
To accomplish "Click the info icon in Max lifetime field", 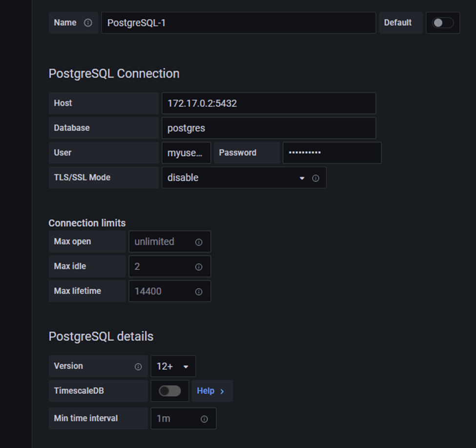I will coord(199,292).
